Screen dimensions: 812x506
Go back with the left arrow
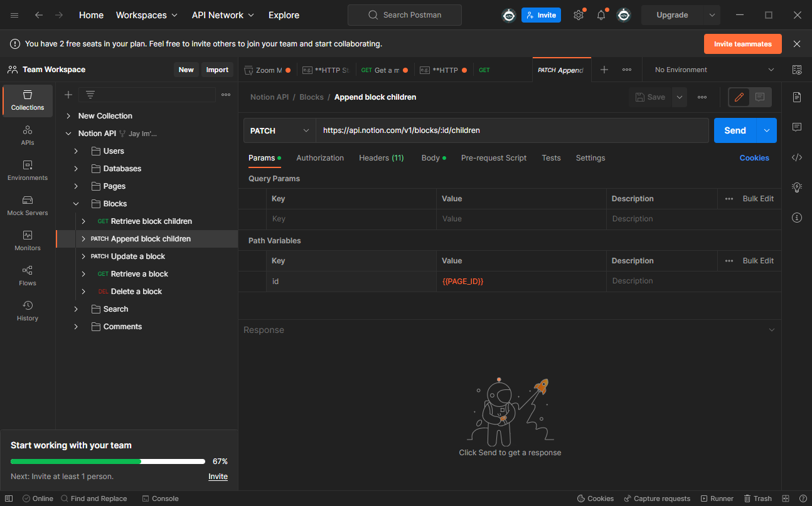pos(39,15)
